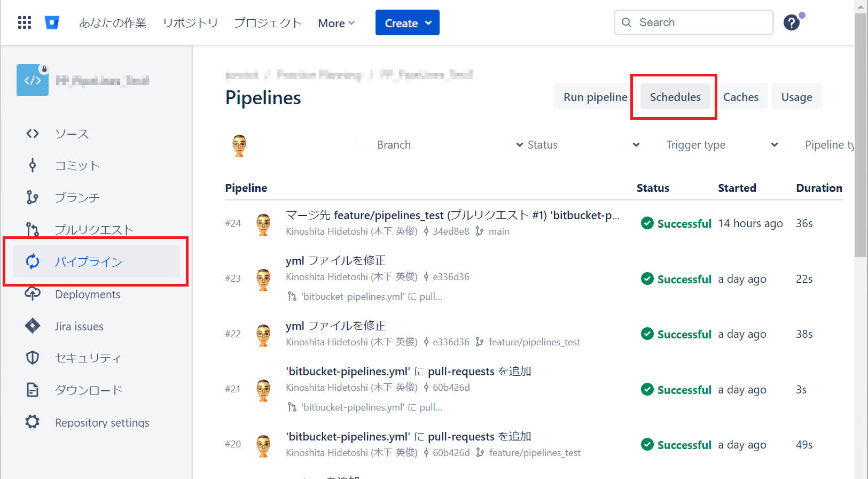The height and width of the screenshot is (479, 868).
Task: Click the Usage button
Action: click(796, 97)
